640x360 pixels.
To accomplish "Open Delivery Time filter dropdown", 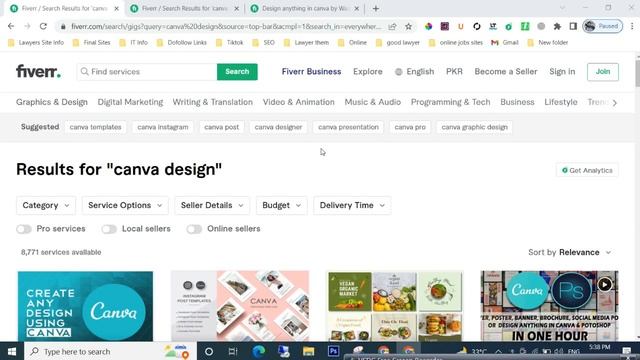I will [352, 205].
